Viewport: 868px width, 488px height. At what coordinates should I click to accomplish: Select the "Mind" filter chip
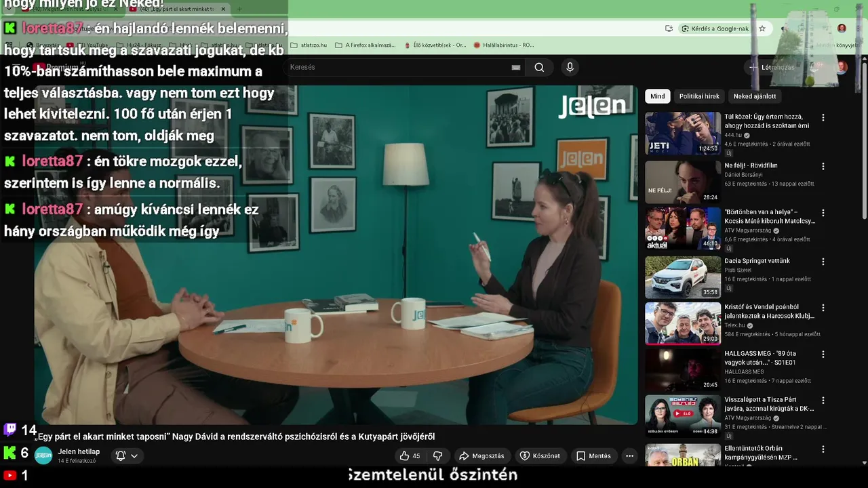658,96
